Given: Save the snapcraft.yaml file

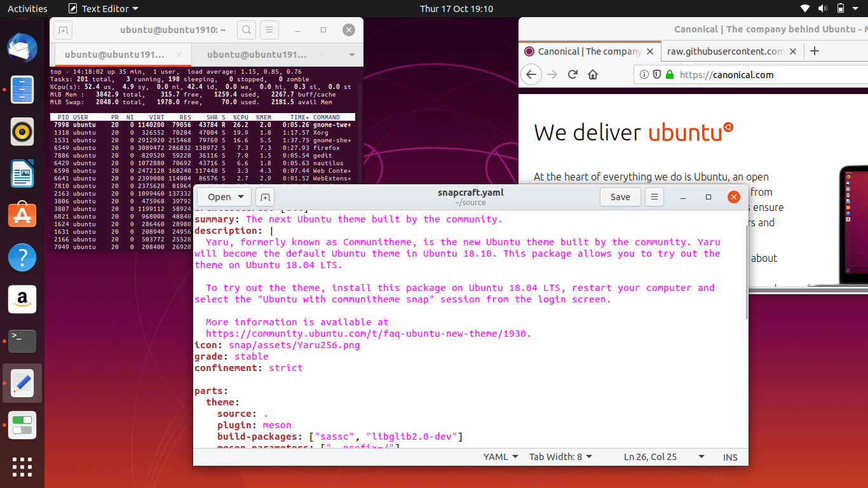Looking at the screenshot, I should [620, 197].
